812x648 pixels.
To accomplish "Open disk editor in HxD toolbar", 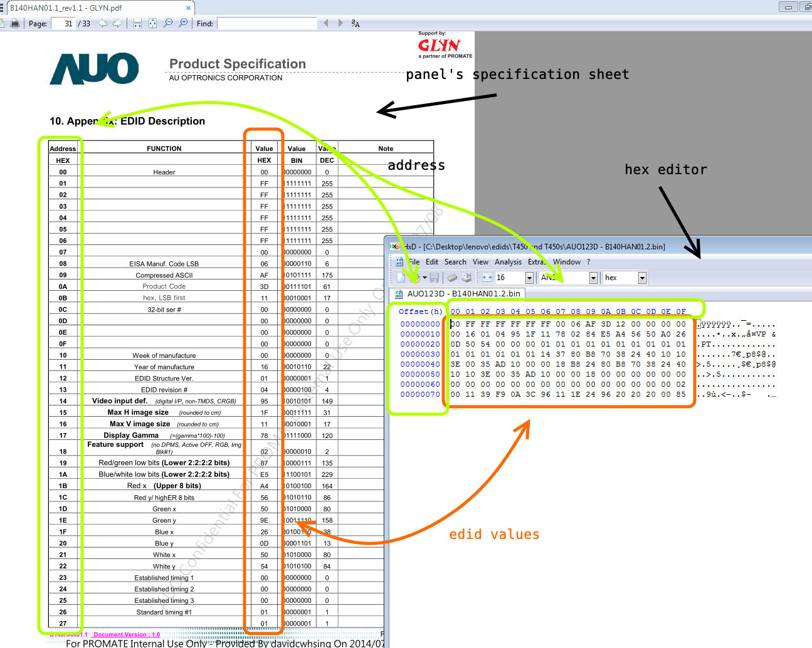I will tap(467, 278).
